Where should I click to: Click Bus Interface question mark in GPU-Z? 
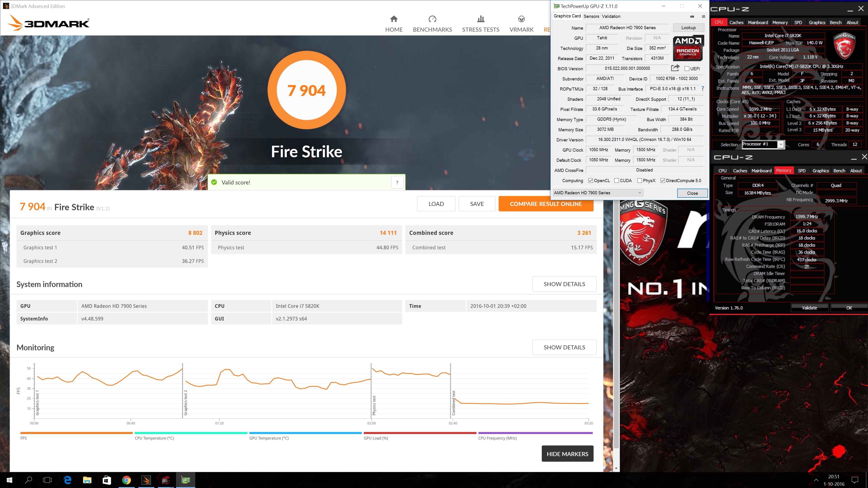pos(703,89)
